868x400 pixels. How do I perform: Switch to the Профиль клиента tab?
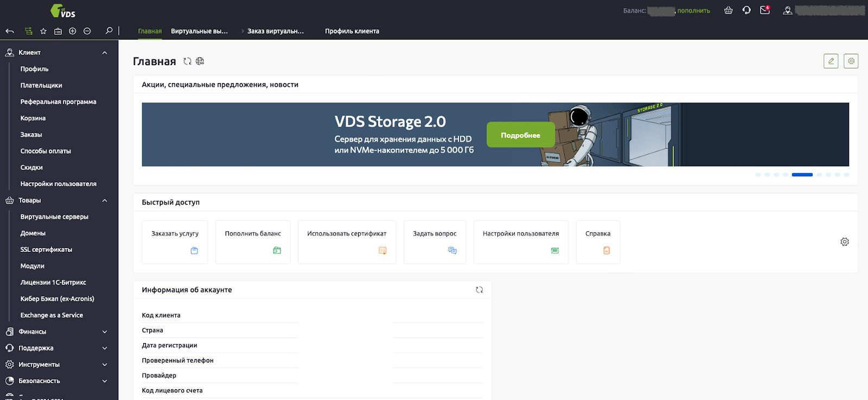point(352,31)
